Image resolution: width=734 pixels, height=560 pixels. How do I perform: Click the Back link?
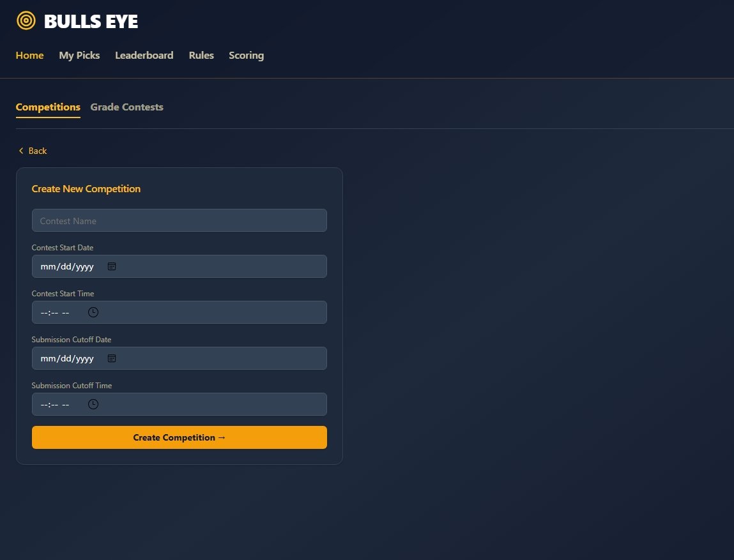click(x=37, y=151)
